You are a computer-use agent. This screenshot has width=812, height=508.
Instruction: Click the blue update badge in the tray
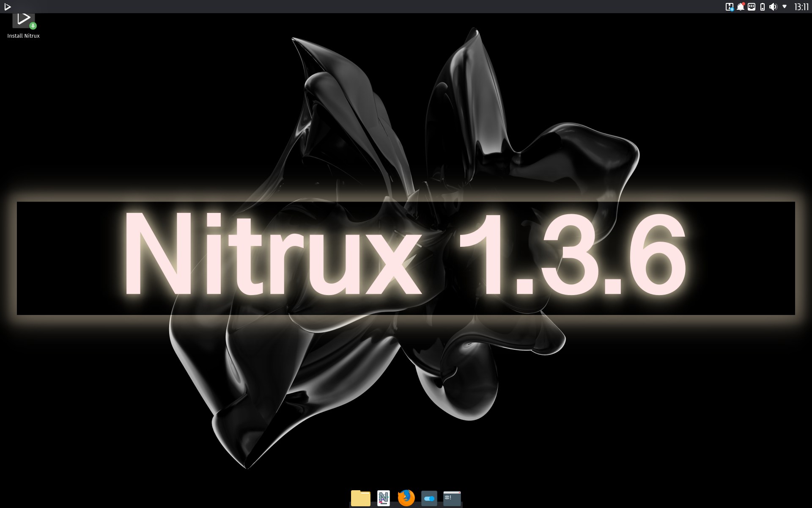(732, 9)
